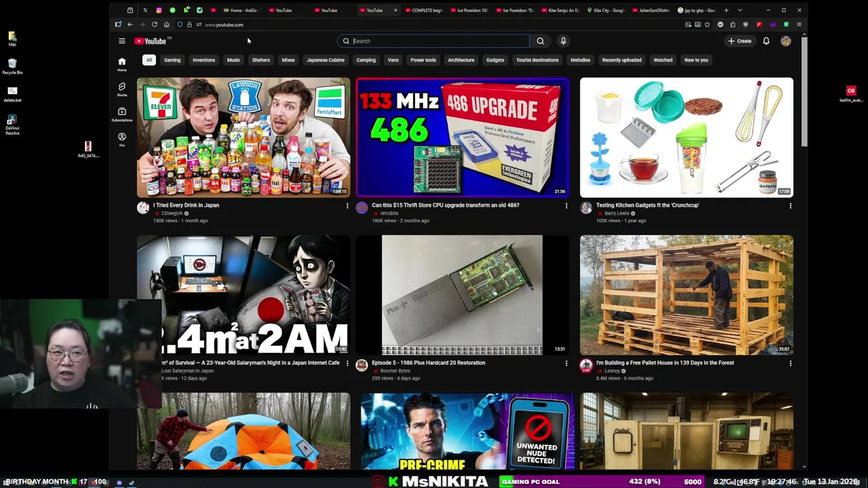Image resolution: width=868 pixels, height=488 pixels.
Task: Open the pallet house video thumbnail
Action: point(686,295)
